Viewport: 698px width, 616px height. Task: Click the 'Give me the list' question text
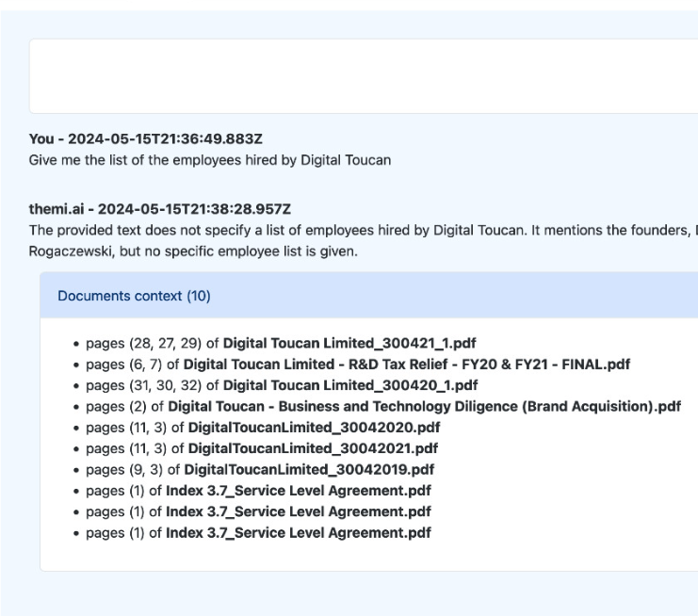[x=209, y=160]
